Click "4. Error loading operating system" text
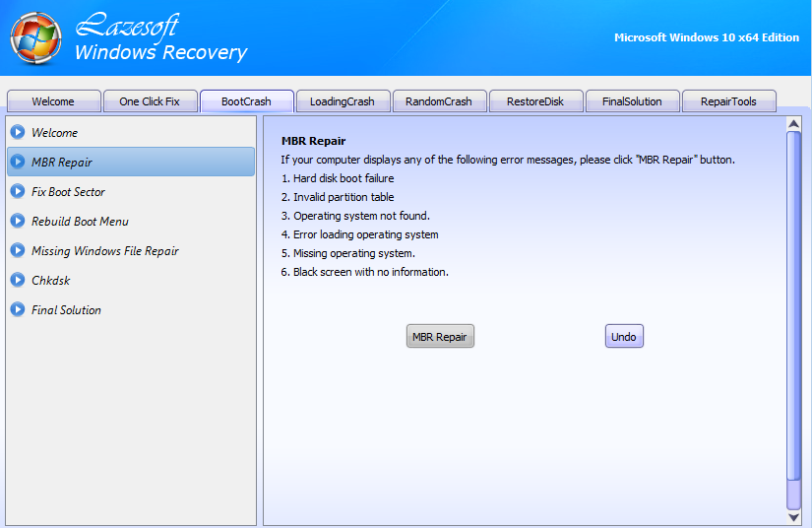 360,234
